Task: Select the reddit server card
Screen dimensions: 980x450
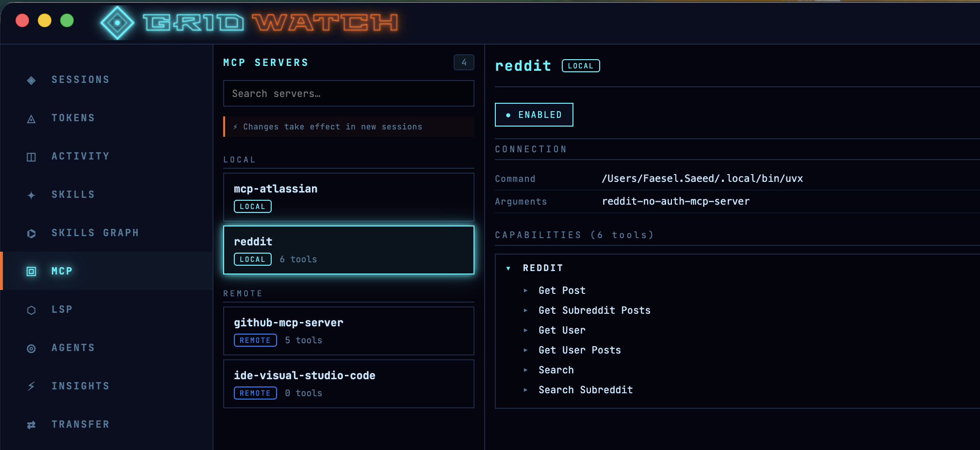Action: click(x=348, y=250)
